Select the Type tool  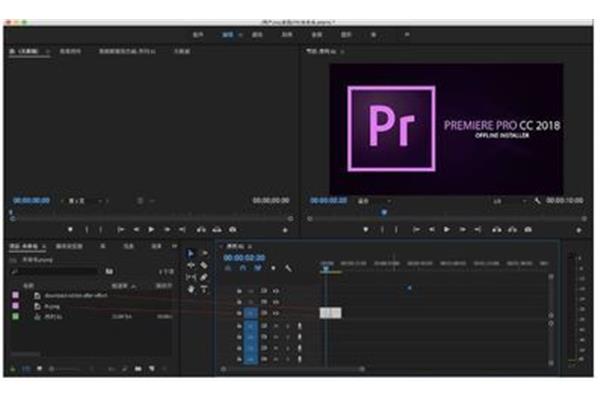tap(204, 289)
